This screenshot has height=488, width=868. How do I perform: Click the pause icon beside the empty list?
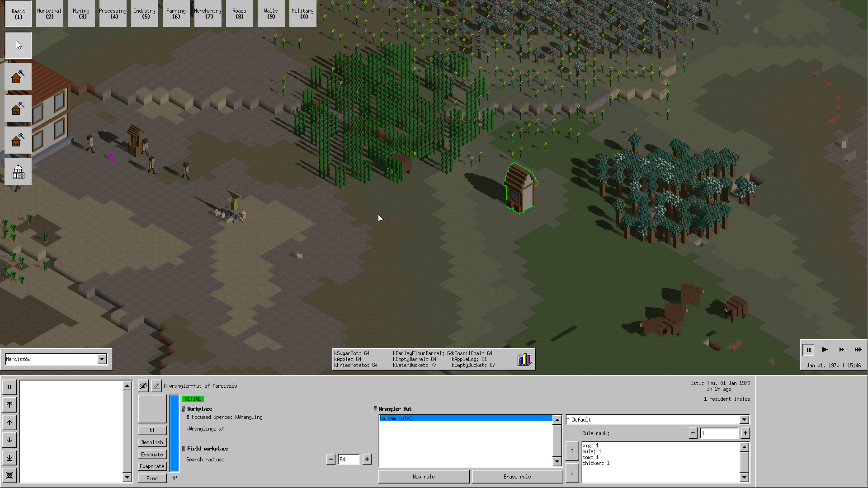9,387
